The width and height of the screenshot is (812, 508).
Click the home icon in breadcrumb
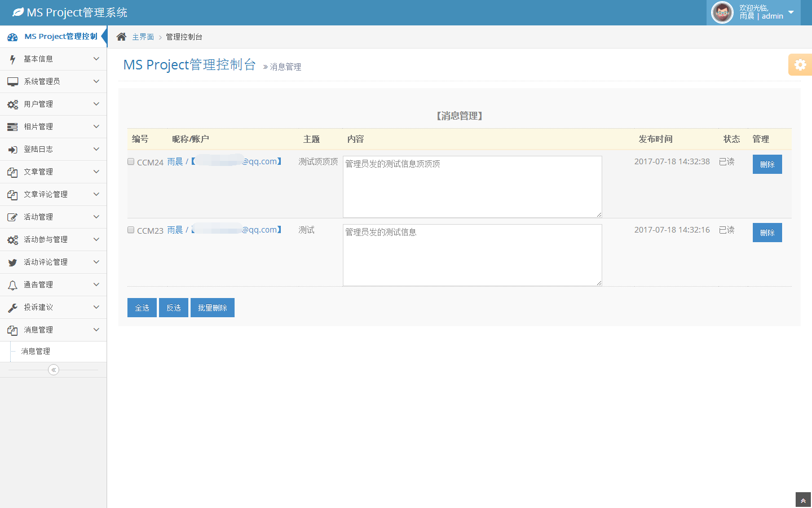pyautogui.click(x=121, y=37)
